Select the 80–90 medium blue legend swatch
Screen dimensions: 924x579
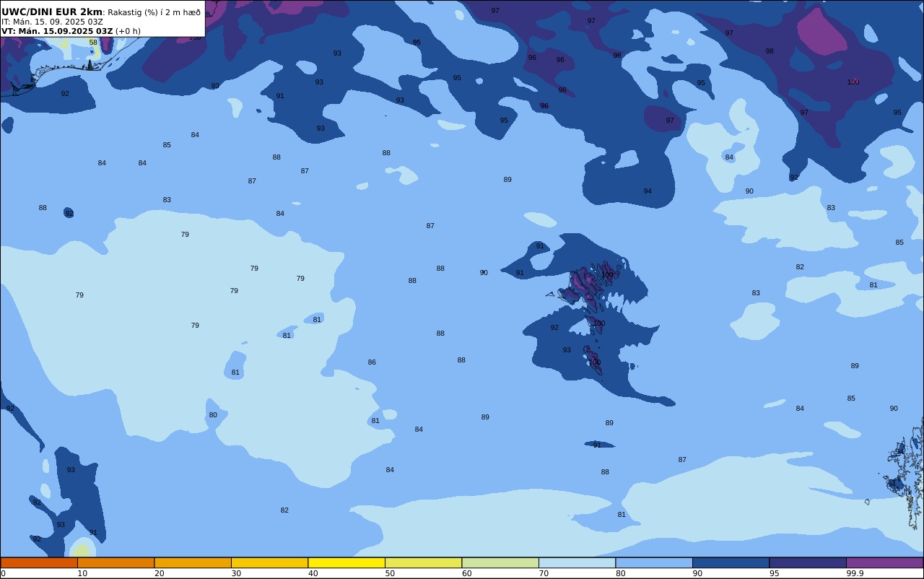pyautogui.click(x=654, y=562)
